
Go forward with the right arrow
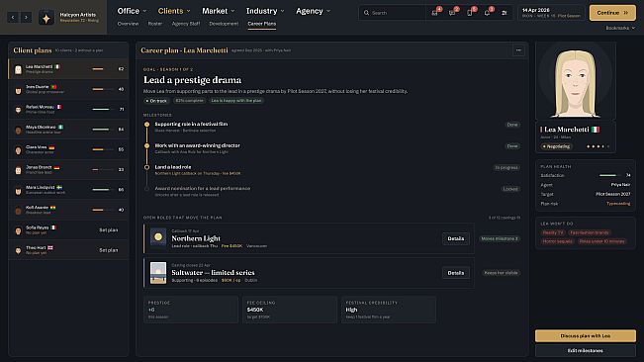click(26, 17)
